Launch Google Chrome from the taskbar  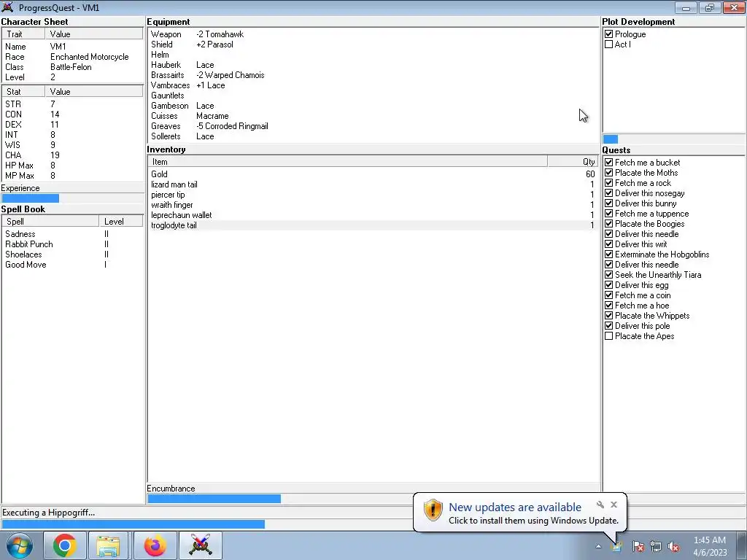[65, 545]
